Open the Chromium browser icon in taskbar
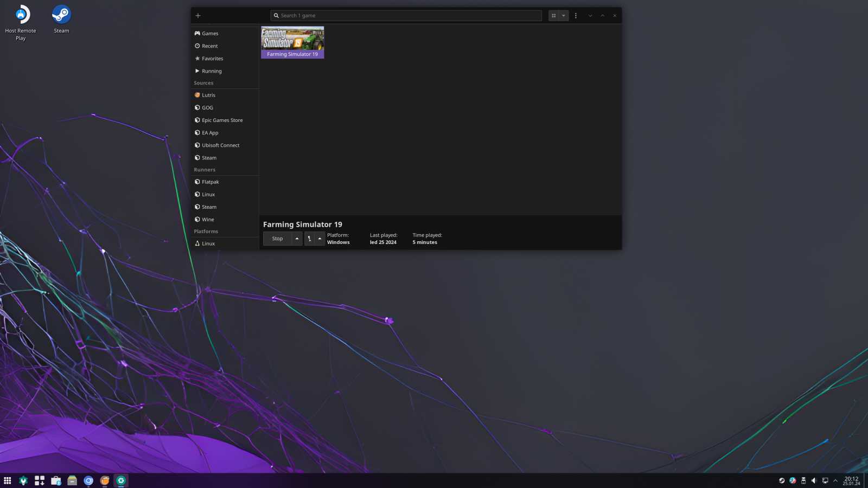The width and height of the screenshot is (868, 488). click(x=88, y=480)
